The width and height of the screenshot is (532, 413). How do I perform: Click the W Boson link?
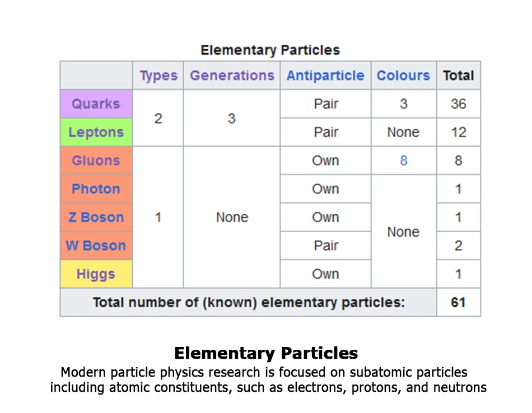(96, 246)
